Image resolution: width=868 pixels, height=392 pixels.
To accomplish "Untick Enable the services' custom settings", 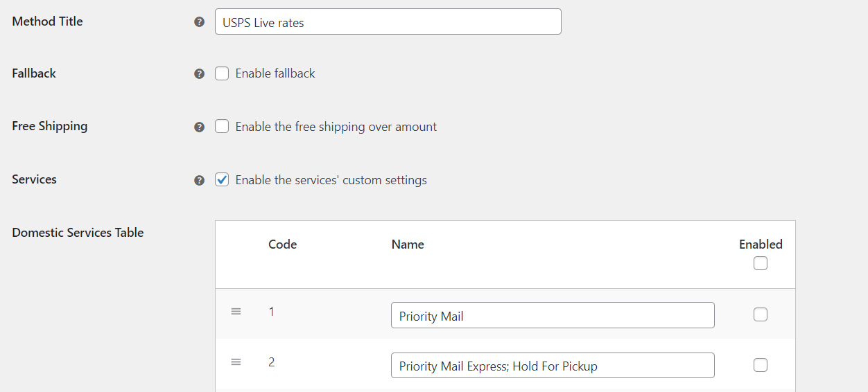I will (222, 180).
